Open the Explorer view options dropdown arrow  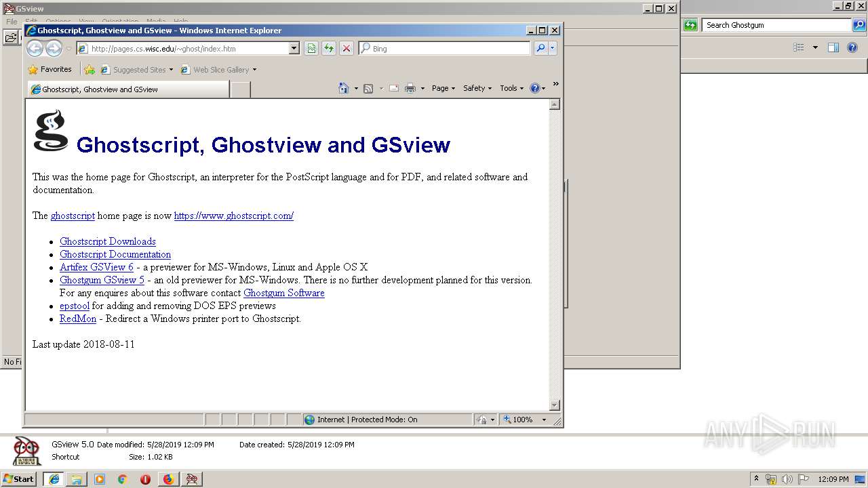pos(815,47)
